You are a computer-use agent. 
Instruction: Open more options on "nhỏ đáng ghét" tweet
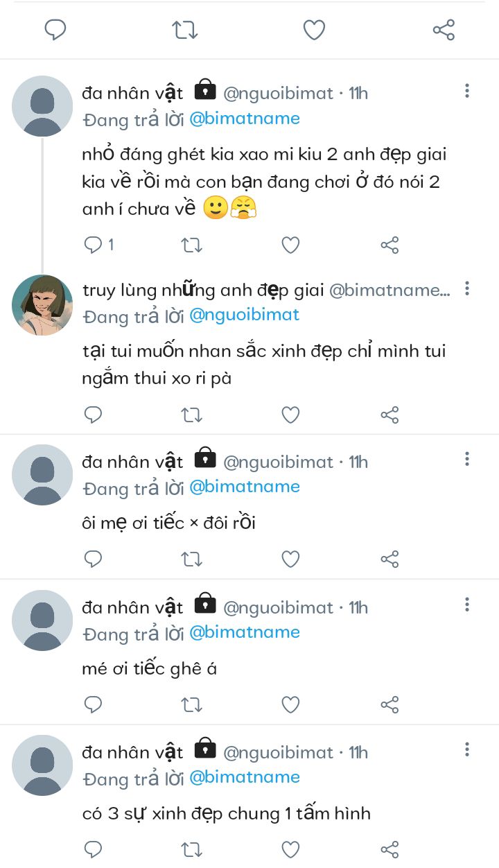pos(467,91)
